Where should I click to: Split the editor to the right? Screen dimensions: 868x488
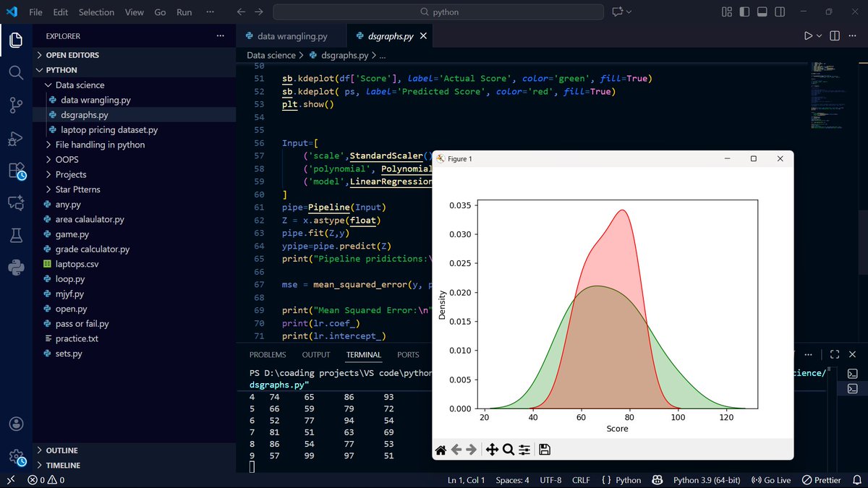pyautogui.click(x=835, y=35)
